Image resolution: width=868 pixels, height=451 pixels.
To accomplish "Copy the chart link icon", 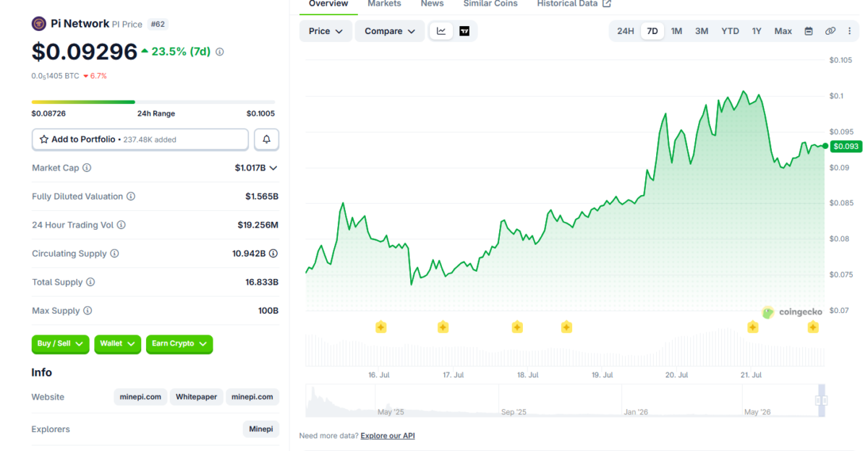I will [x=830, y=31].
